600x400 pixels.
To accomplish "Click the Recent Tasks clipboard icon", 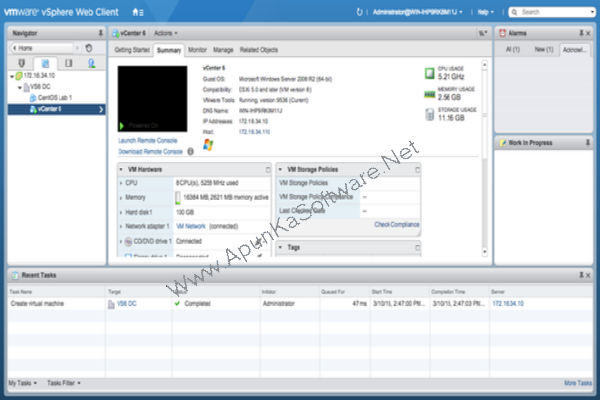I will pos(15,275).
